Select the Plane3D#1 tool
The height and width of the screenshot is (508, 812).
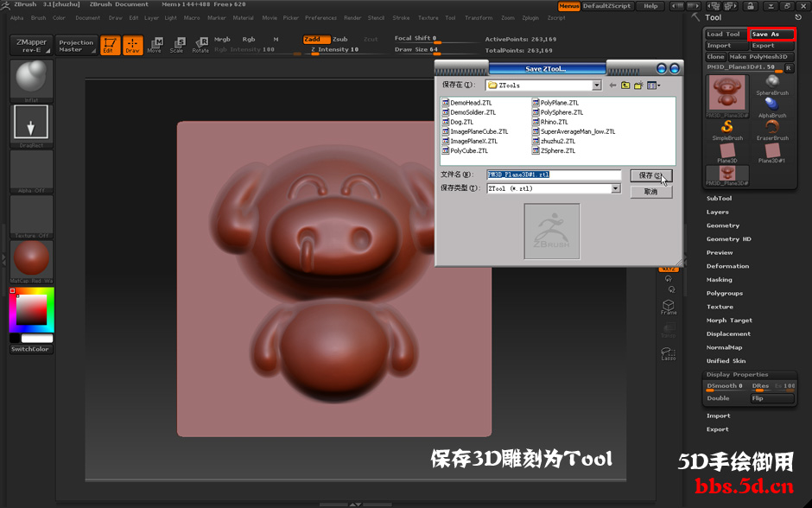[772, 153]
